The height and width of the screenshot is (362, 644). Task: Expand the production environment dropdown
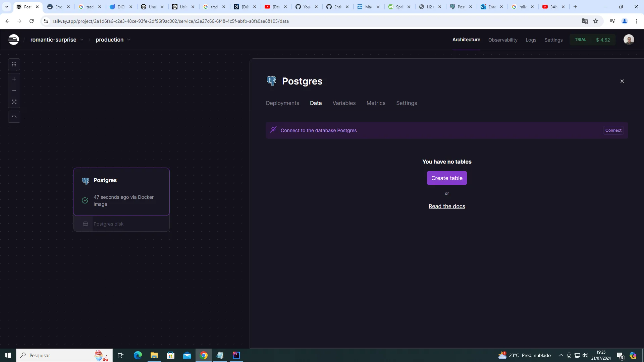[x=129, y=40]
